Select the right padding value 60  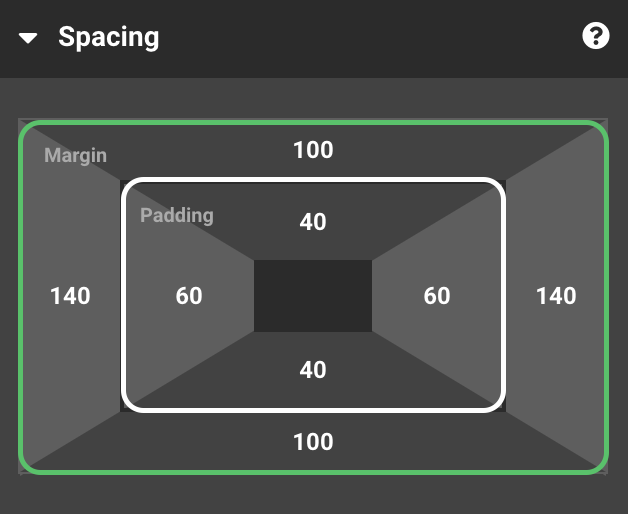pyautogui.click(x=437, y=296)
